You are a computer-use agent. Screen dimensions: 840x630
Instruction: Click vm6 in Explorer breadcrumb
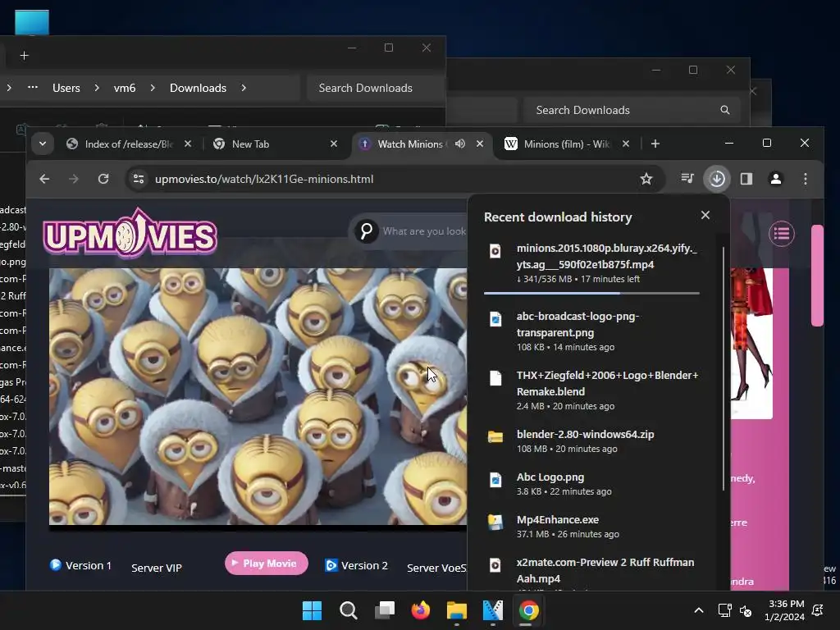coord(125,88)
